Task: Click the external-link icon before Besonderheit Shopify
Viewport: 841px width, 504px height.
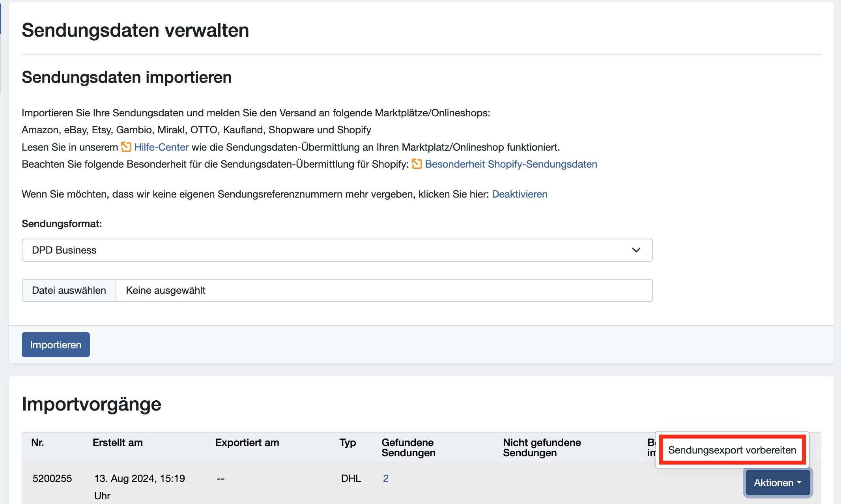Action: coord(417,164)
